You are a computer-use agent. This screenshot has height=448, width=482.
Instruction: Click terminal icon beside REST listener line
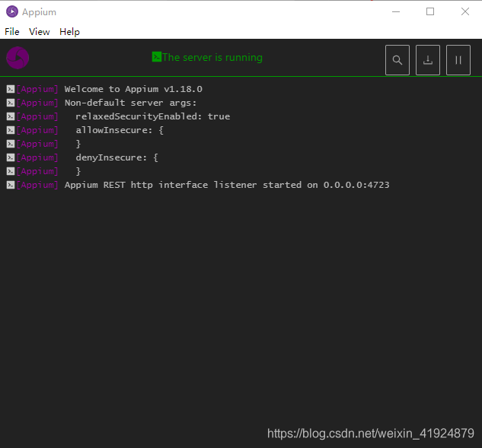(x=11, y=185)
